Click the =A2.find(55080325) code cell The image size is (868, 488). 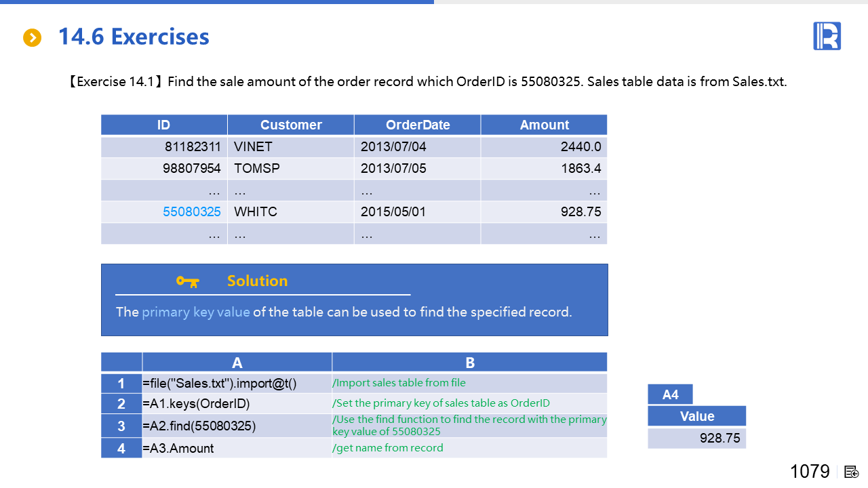(237, 426)
